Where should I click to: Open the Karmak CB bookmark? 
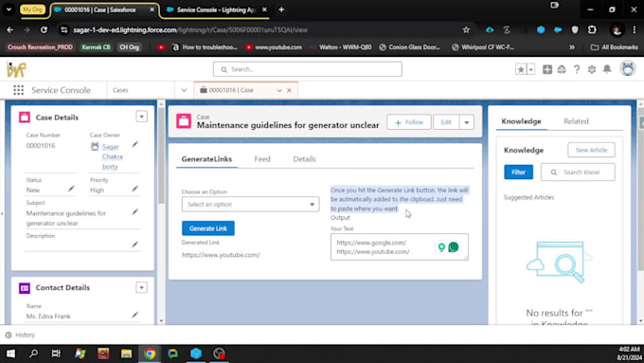[x=96, y=47]
